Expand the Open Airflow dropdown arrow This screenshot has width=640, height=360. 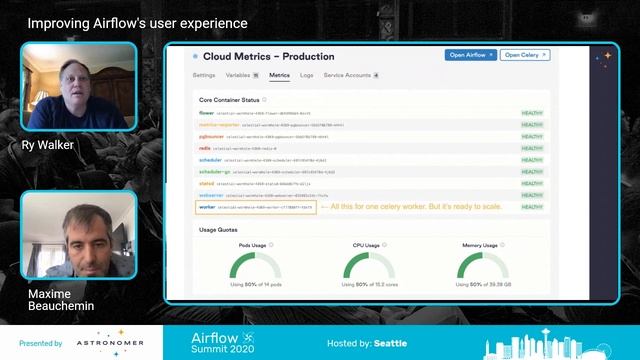pos(491,55)
